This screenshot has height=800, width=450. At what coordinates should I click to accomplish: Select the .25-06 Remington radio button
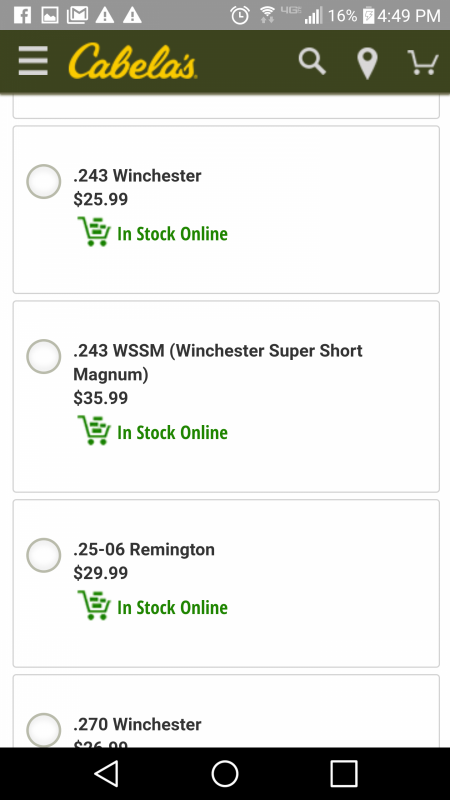[44, 555]
